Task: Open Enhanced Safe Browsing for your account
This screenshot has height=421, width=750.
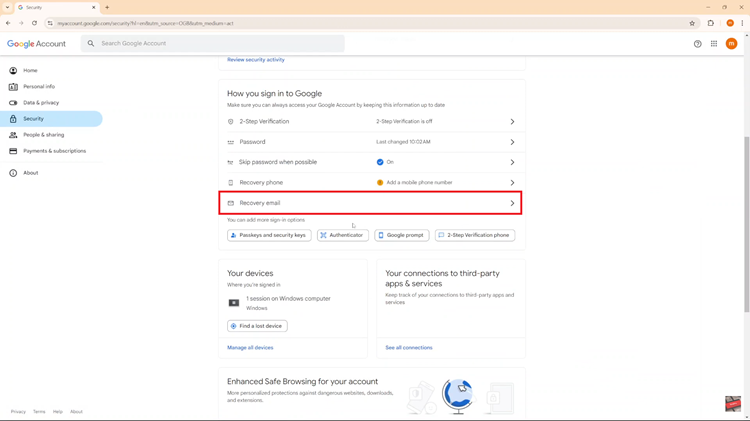Action: 302,381
